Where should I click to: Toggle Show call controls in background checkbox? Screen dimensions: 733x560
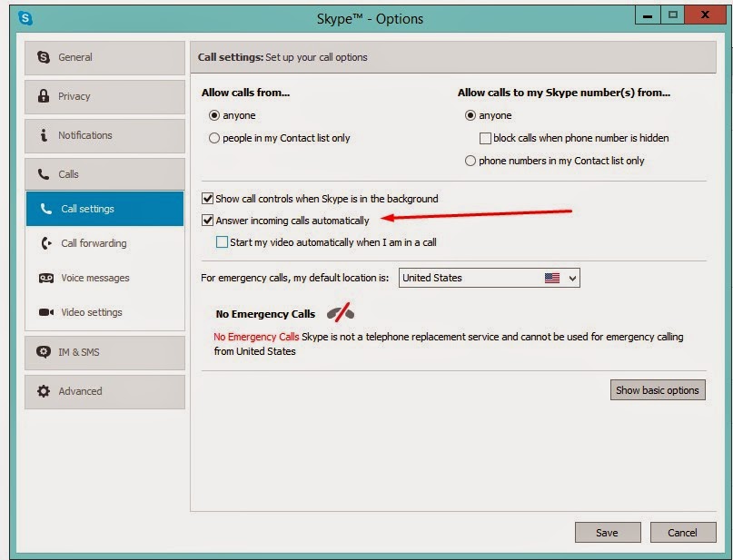click(208, 199)
